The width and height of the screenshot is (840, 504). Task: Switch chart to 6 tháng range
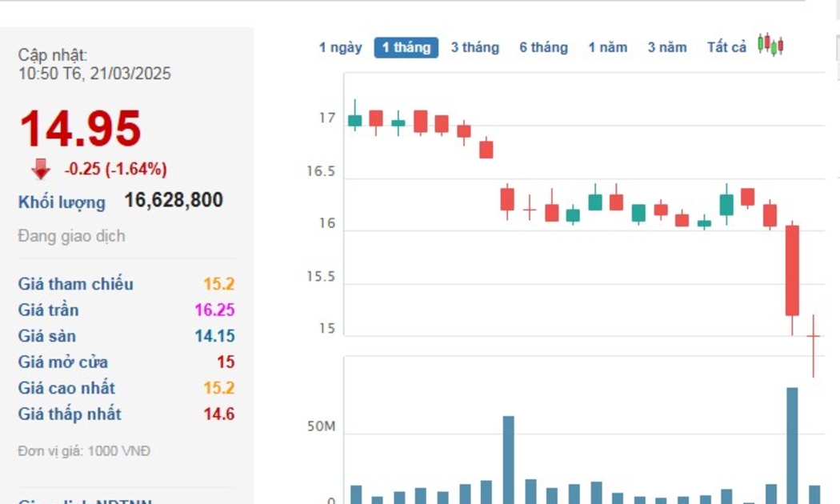coord(543,47)
